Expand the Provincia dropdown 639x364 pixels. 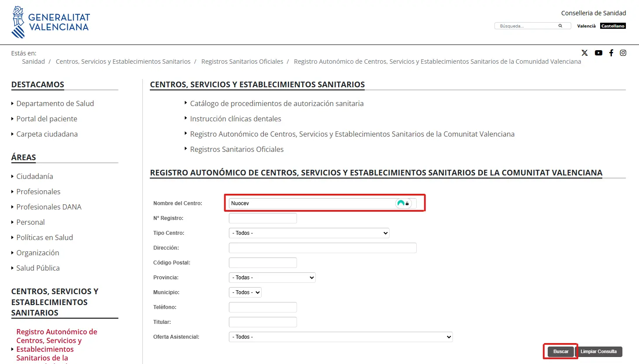click(272, 278)
